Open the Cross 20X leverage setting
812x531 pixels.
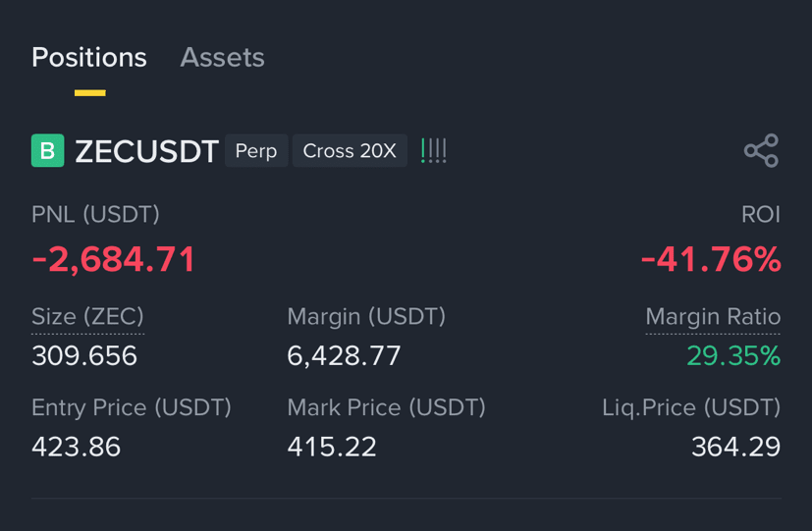point(350,150)
